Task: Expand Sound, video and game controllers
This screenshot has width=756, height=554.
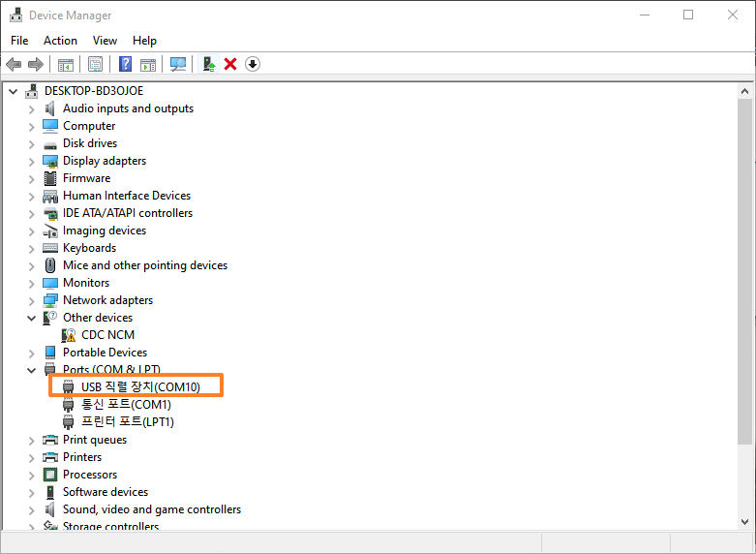Action: click(x=31, y=510)
